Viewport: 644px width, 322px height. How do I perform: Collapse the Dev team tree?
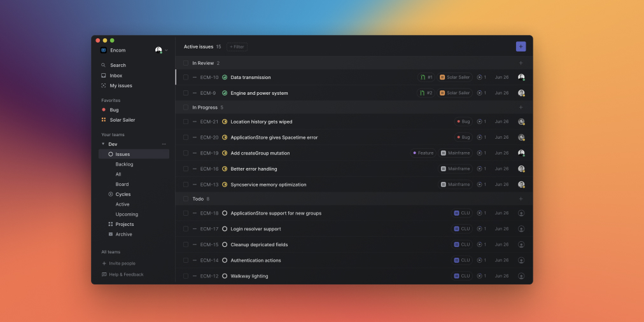[103, 144]
